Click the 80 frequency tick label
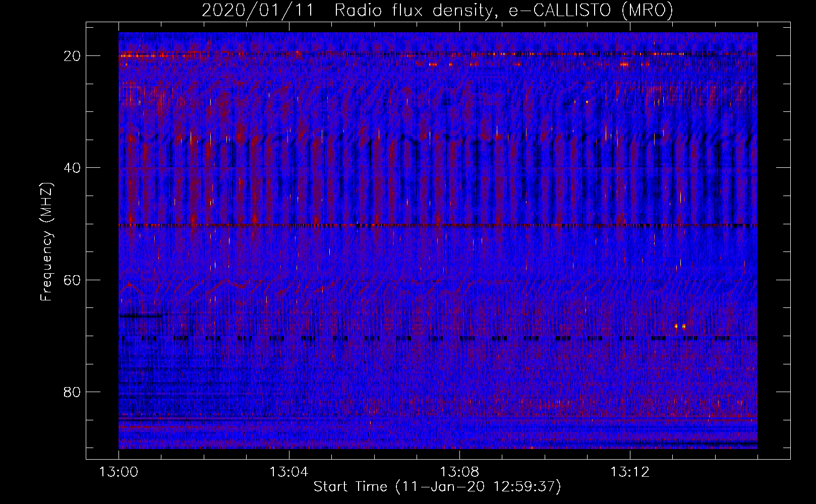The image size is (816, 504). tap(72, 392)
